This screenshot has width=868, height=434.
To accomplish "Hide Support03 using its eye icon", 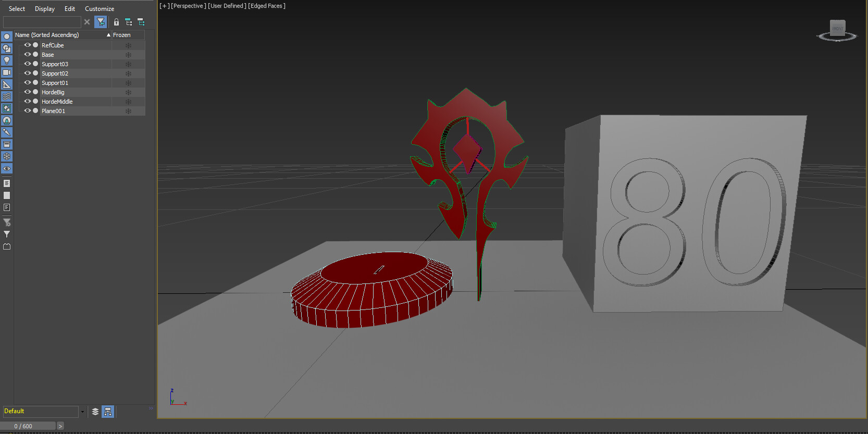I will 28,64.
